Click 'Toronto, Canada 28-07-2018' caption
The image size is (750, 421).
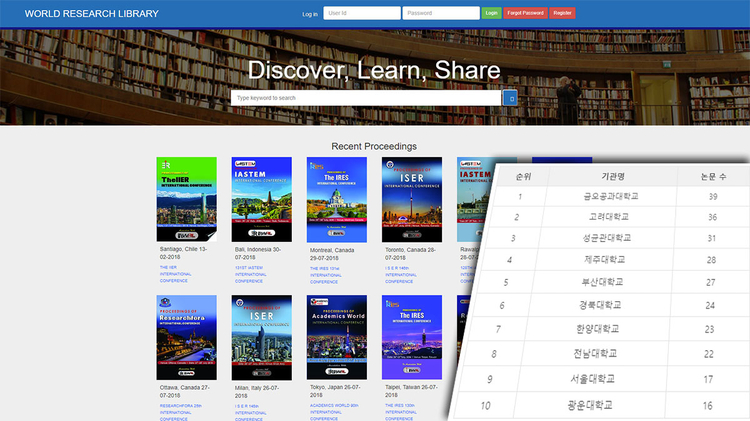point(410,253)
